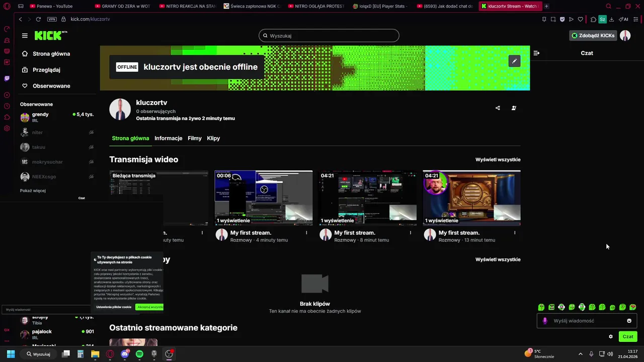Open browser extensions puzzle icon

click(x=593, y=19)
